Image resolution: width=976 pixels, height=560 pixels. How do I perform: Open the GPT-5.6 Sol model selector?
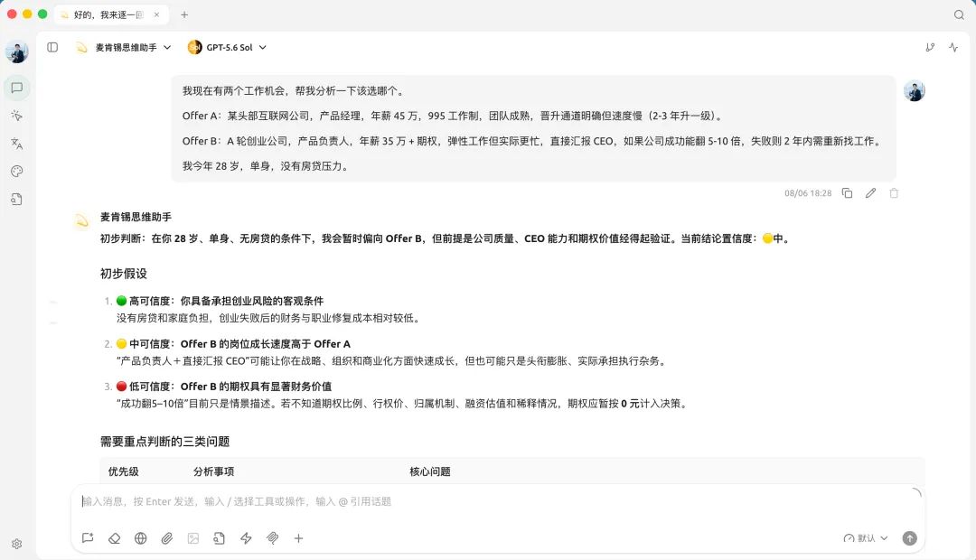click(x=227, y=47)
